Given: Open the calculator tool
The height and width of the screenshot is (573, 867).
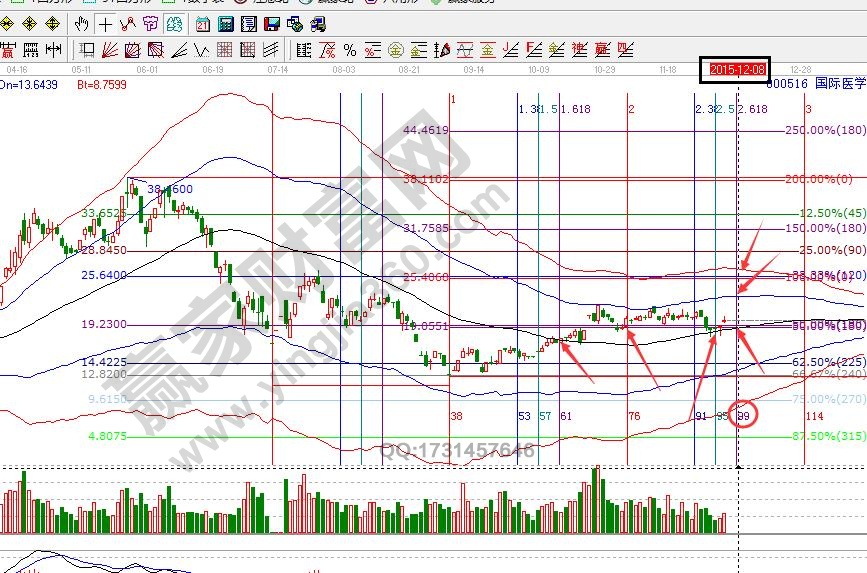Looking at the screenshot, I should pos(226,23).
